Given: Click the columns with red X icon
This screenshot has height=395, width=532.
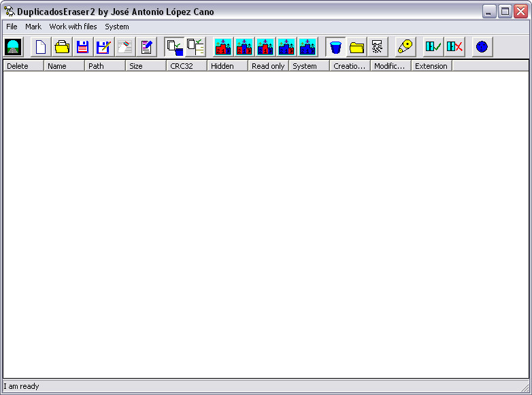Looking at the screenshot, I should (454, 47).
